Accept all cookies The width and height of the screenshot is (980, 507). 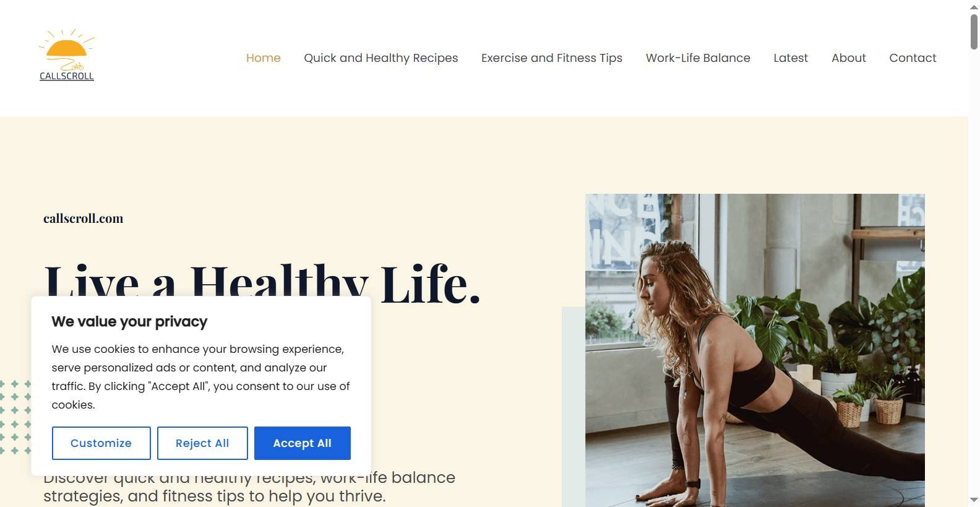pos(303,443)
